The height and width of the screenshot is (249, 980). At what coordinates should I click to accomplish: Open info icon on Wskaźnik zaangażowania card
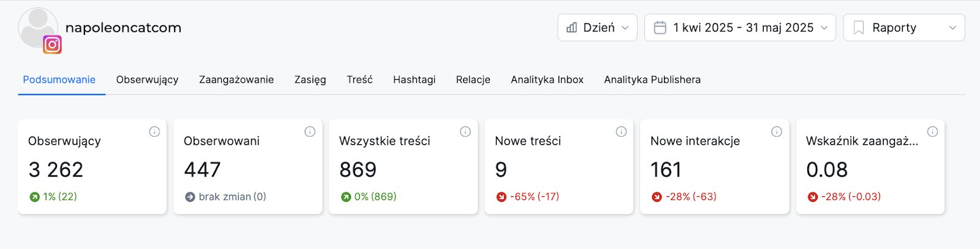pyautogui.click(x=932, y=131)
